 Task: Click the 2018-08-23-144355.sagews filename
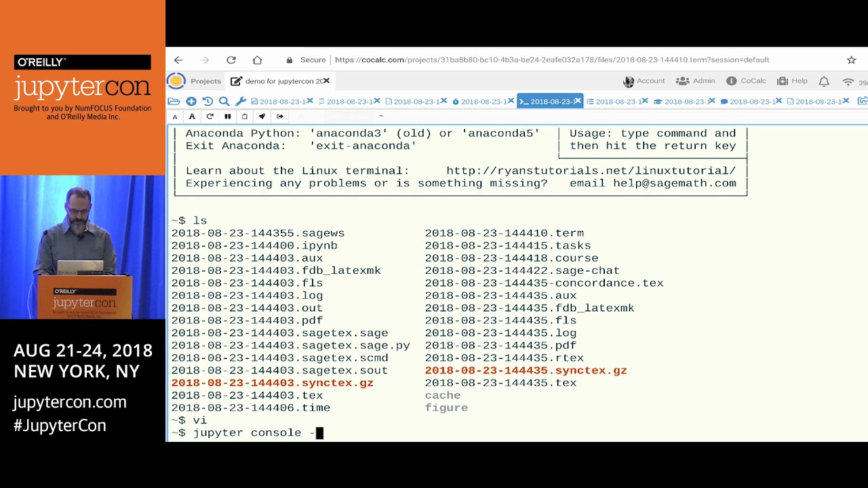click(258, 233)
